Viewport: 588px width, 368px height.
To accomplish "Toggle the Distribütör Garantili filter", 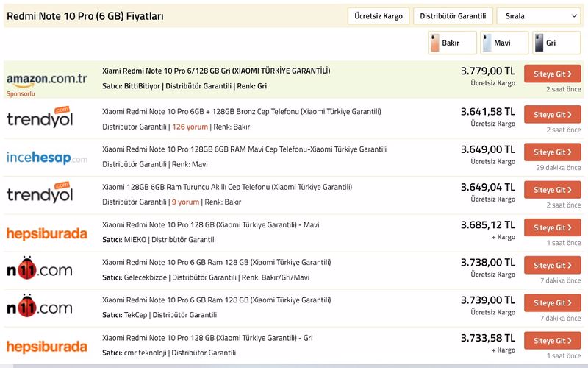I will click(x=453, y=15).
